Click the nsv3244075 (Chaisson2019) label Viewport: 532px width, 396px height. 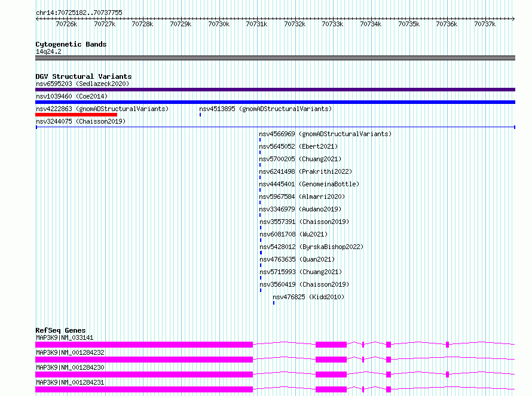click(81, 121)
